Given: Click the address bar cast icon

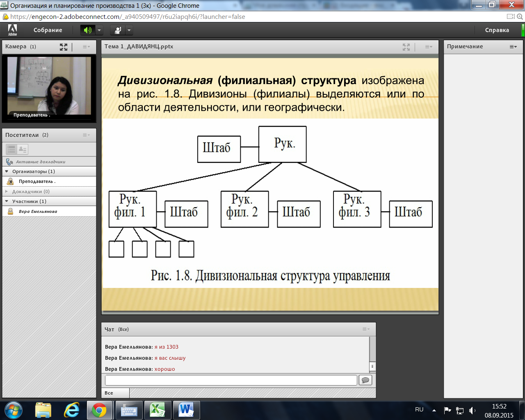Looking at the screenshot, I should pos(511,17).
